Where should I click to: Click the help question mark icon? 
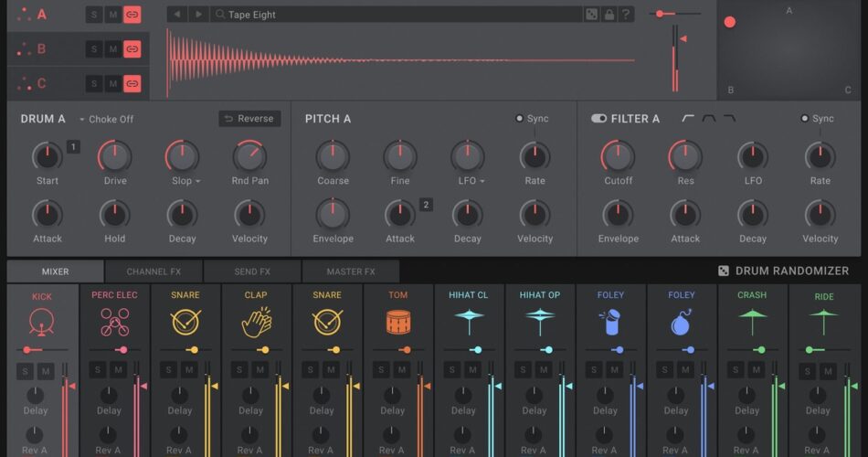626,15
